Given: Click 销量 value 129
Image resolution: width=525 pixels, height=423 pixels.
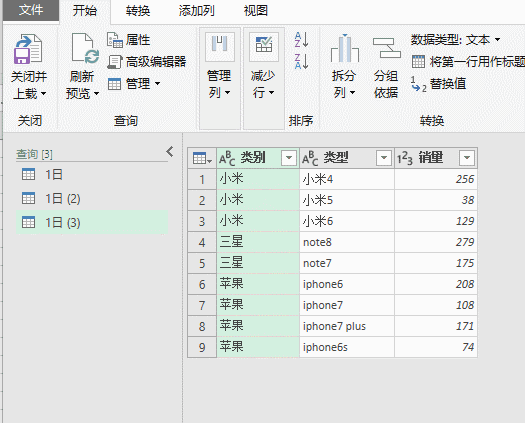Looking at the screenshot, I should pos(436,221).
